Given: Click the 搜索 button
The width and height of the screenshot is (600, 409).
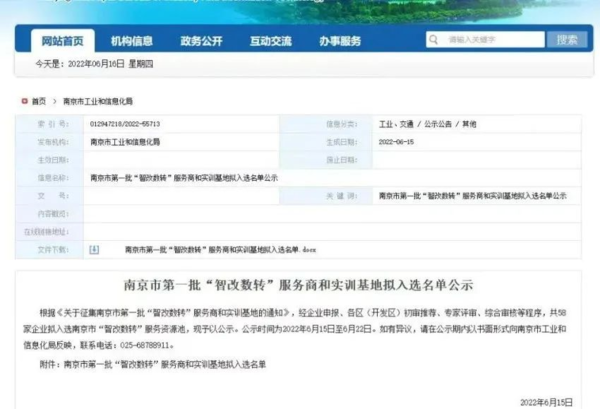Looking at the screenshot, I should click(567, 39).
